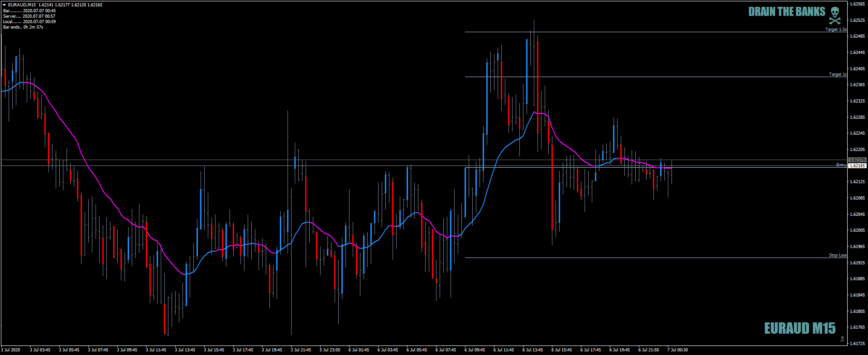
Task: Click 1.62125 on the price scale
Action: click(858, 182)
